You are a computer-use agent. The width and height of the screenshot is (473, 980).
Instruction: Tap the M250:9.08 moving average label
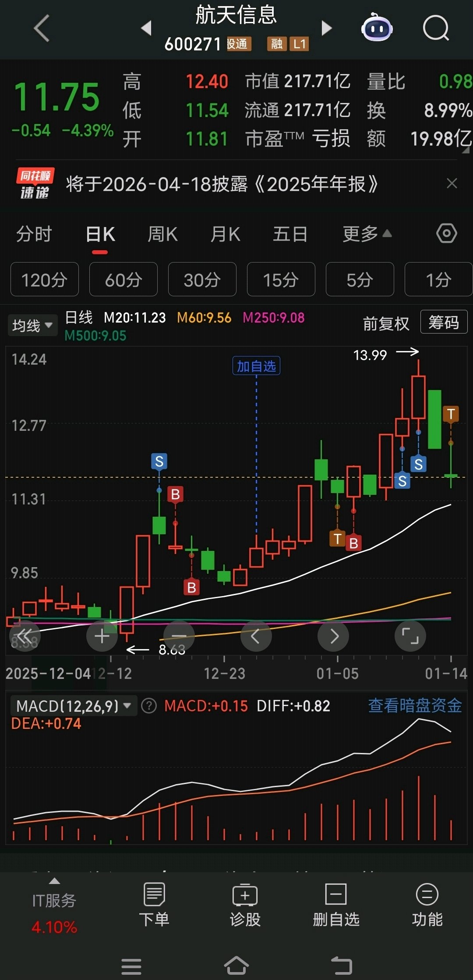[x=274, y=317]
